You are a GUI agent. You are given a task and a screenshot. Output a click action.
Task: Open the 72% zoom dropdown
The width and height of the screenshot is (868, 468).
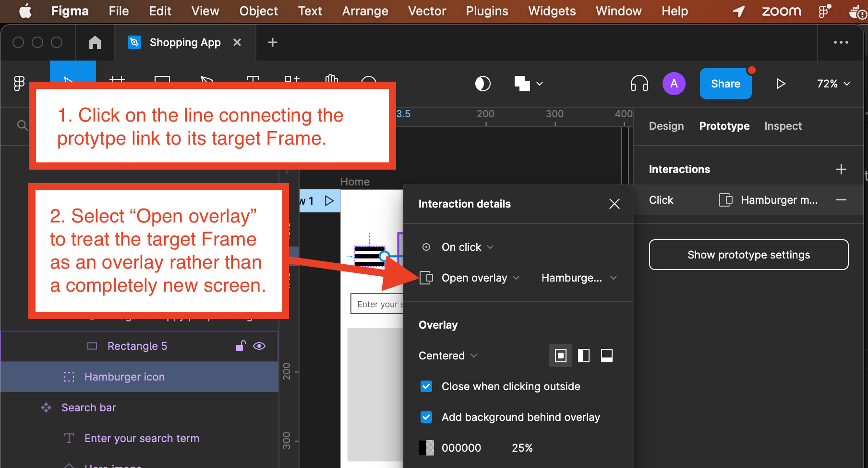click(x=833, y=84)
